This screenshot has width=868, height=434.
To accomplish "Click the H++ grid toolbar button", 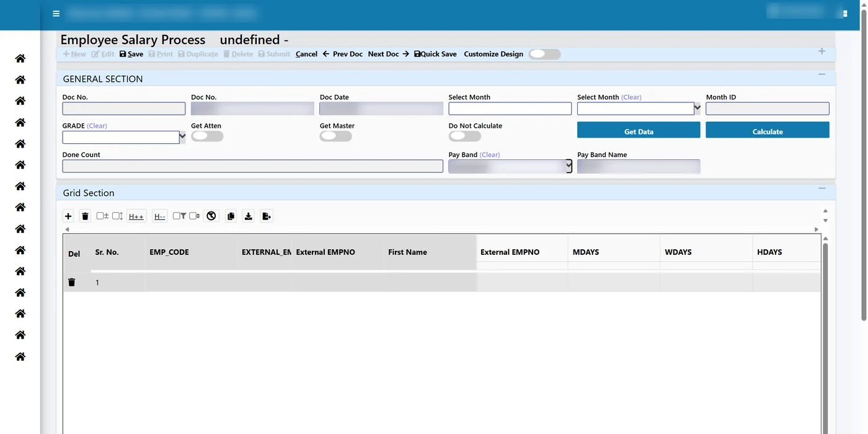I will click(136, 216).
